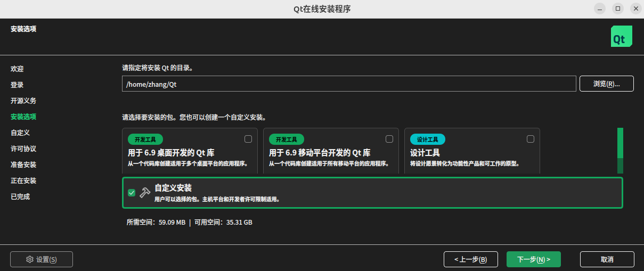This screenshot has width=644, height=271.
Task: Click the 所需空间: 59.09 MB text
Action: pyautogui.click(x=156, y=223)
